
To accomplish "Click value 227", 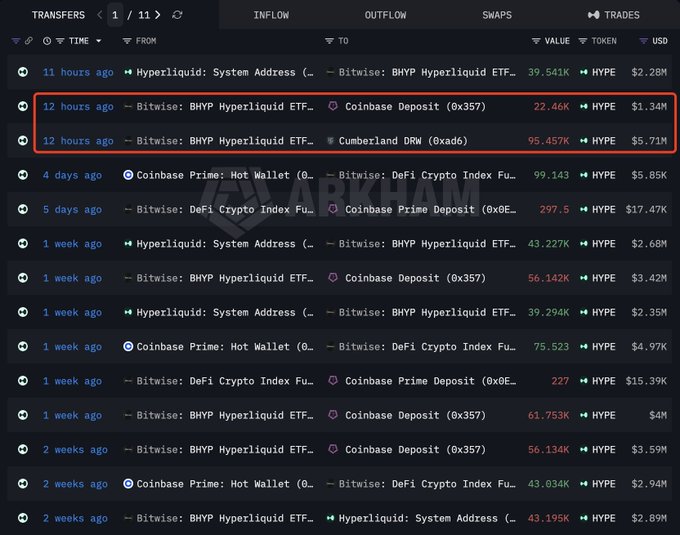I will click(560, 381).
